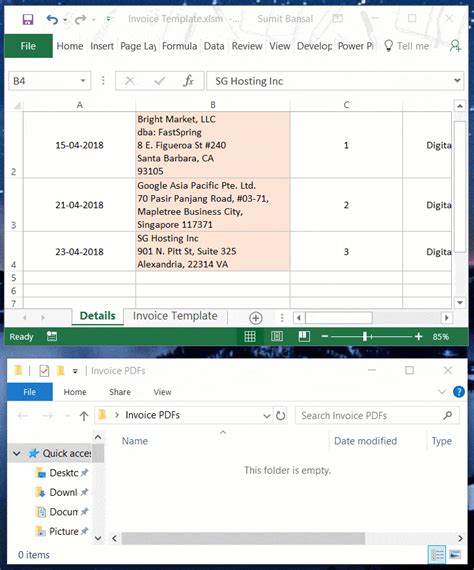
Task: Click the Properties checkmark icon in Explorer
Action: pos(44,371)
